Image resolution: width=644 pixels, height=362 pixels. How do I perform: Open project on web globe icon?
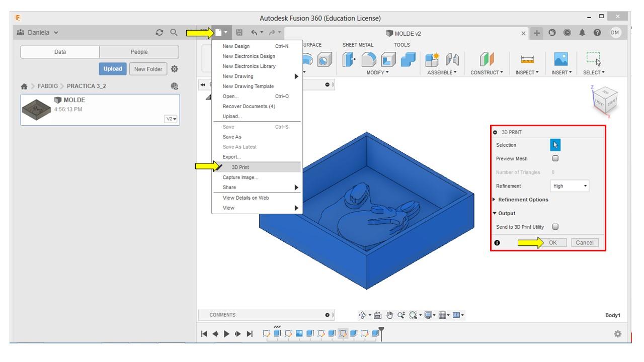(175, 86)
